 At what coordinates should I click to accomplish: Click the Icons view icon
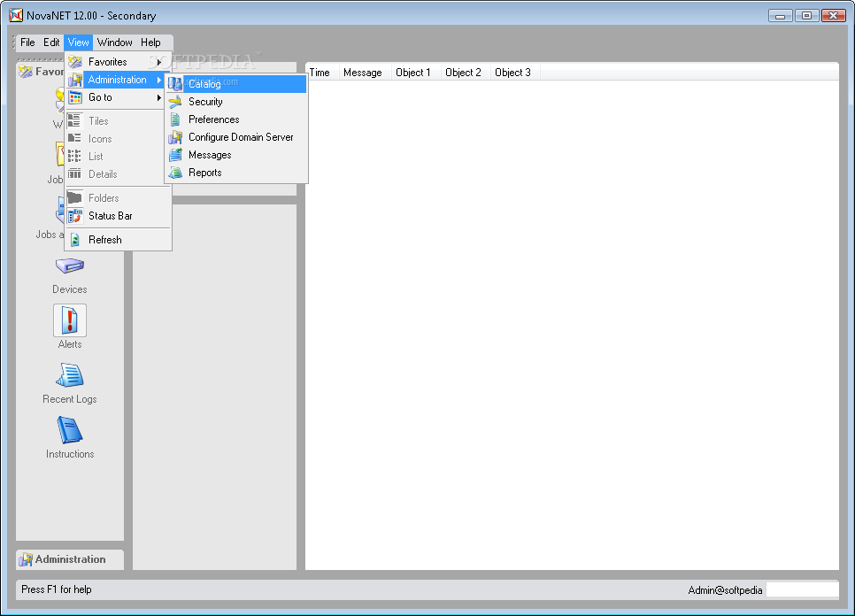click(x=74, y=138)
